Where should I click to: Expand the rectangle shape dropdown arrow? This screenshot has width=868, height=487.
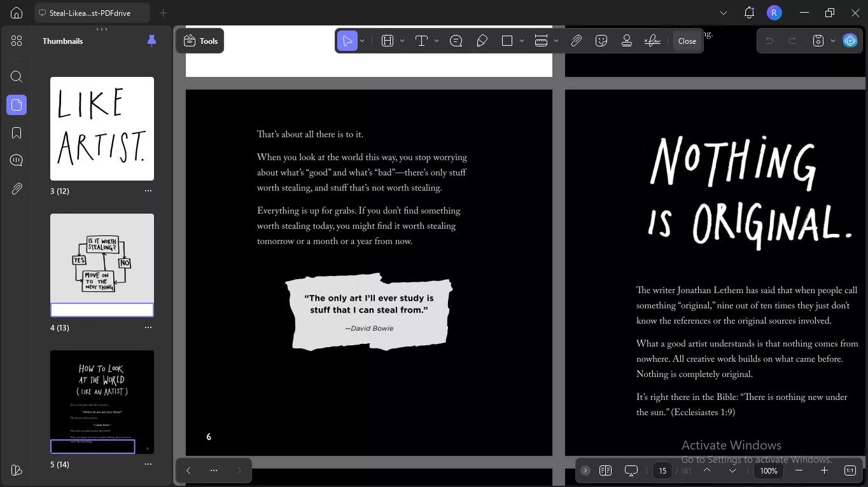[x=522, y=41]
